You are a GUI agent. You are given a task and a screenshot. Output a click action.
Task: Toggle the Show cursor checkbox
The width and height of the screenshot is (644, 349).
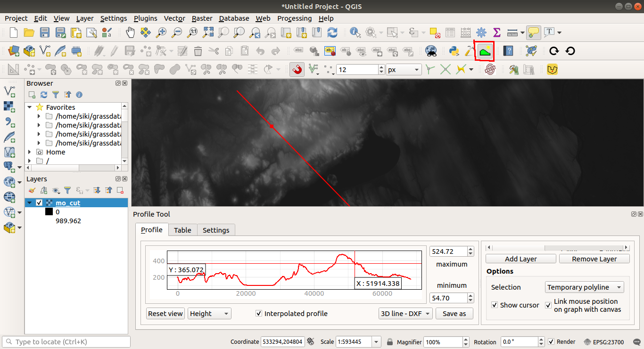click(494, 305)
